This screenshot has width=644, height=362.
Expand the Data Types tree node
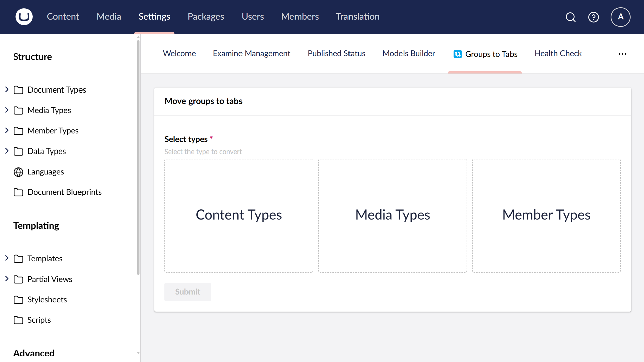click(7, 151)
